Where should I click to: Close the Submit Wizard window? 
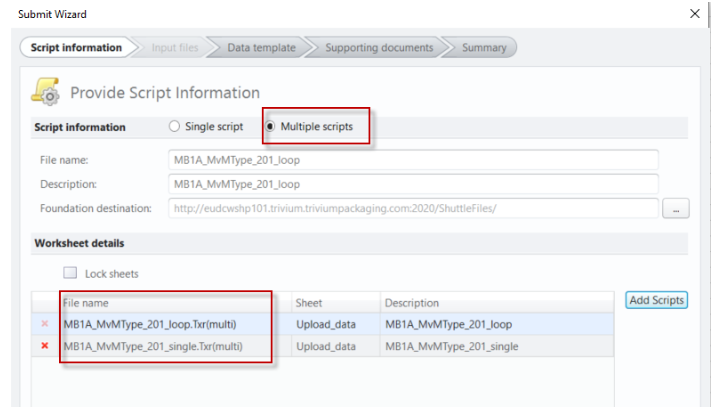(x=695, y=14)
